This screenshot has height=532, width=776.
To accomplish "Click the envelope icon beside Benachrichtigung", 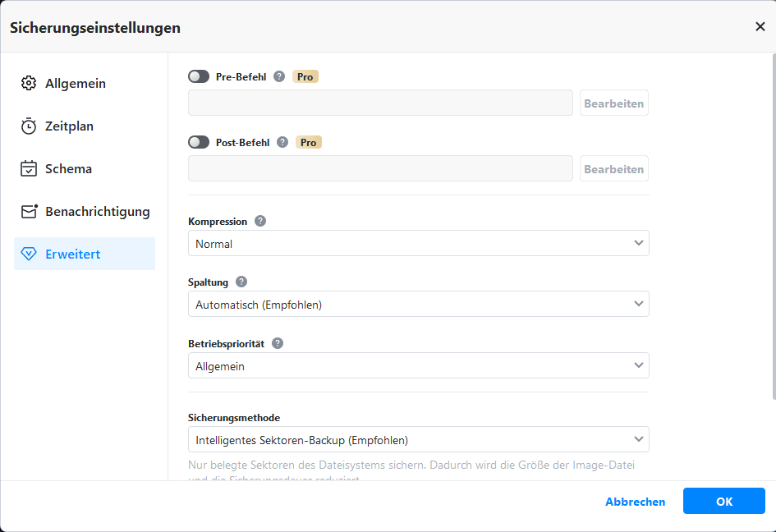I will pyautogui.click(x=29, y=212).
